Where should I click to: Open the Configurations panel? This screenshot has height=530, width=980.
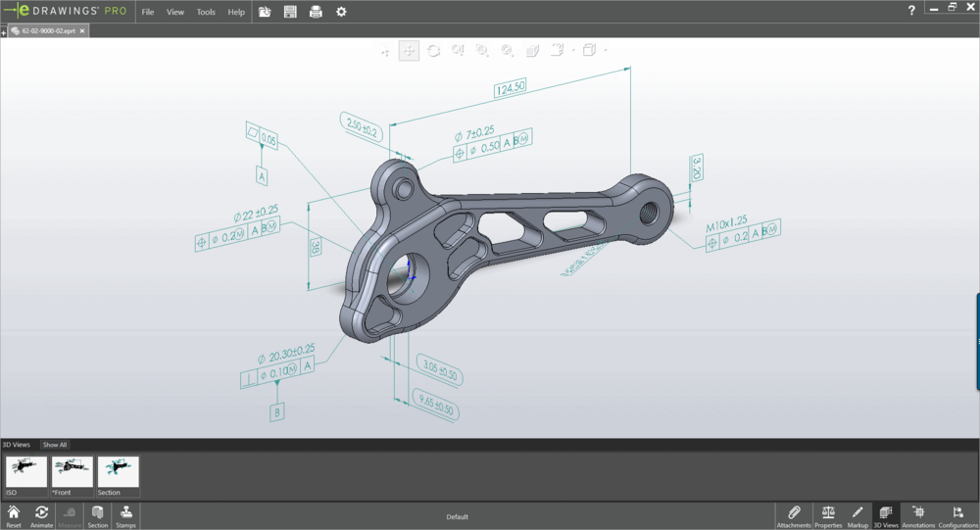coord(958,516)
